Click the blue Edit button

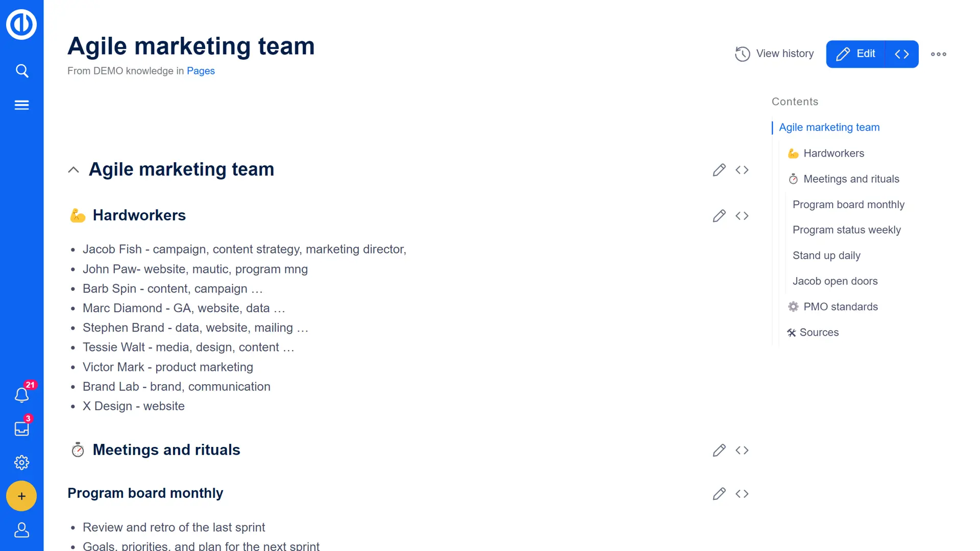pos(856,54)
